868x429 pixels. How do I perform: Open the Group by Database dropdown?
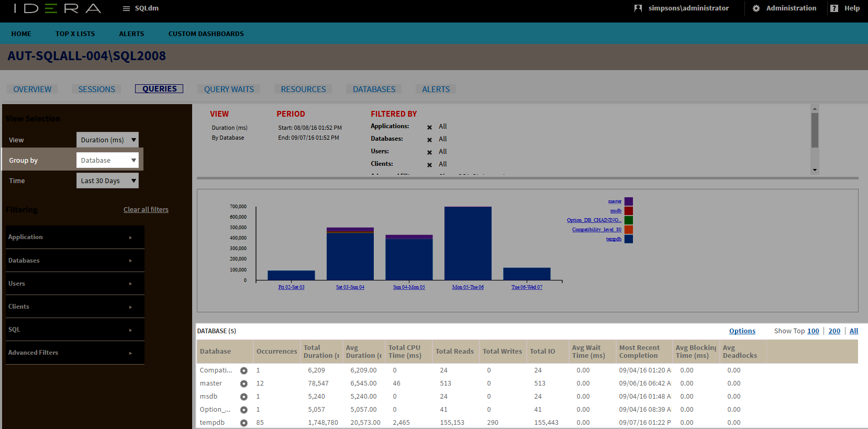[107, 160]
